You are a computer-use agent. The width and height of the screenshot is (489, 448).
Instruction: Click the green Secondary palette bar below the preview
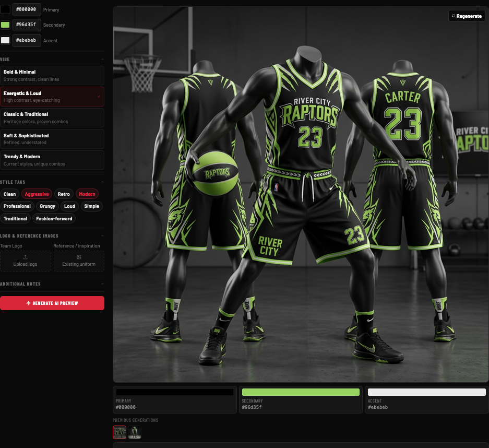301,392
